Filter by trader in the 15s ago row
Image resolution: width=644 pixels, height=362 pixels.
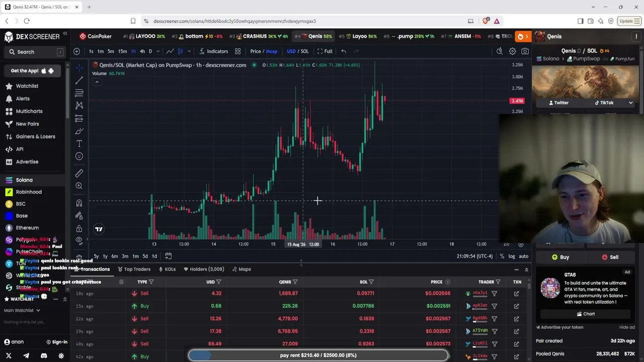(x=494, y=306)
